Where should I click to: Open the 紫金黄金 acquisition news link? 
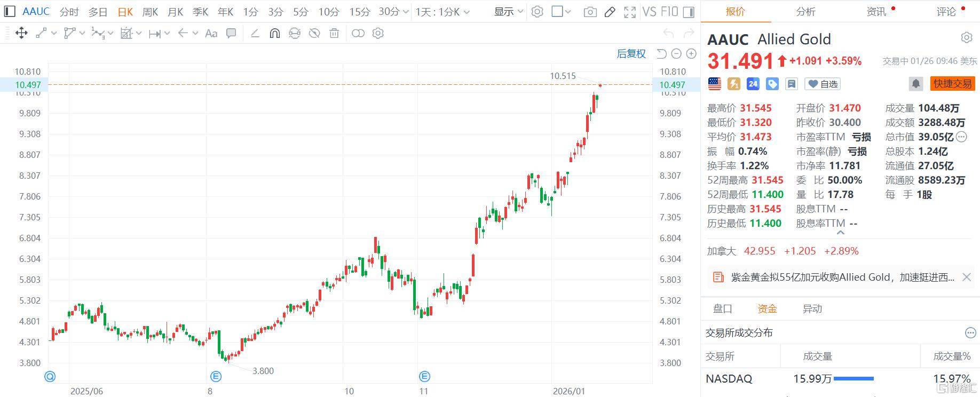click(x=842, y=277)
